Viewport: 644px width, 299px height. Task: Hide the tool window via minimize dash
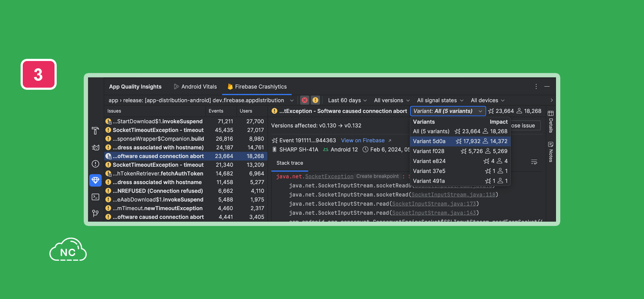pos(547,86)
